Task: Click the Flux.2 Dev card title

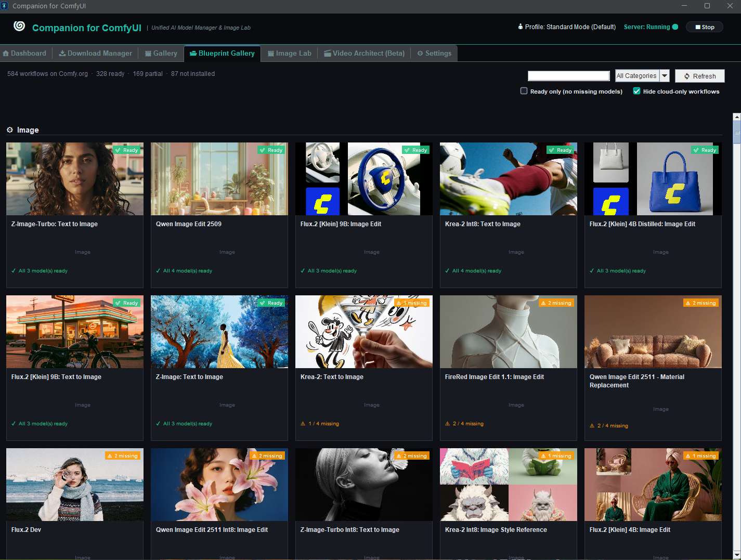Action: coord(26,530)
